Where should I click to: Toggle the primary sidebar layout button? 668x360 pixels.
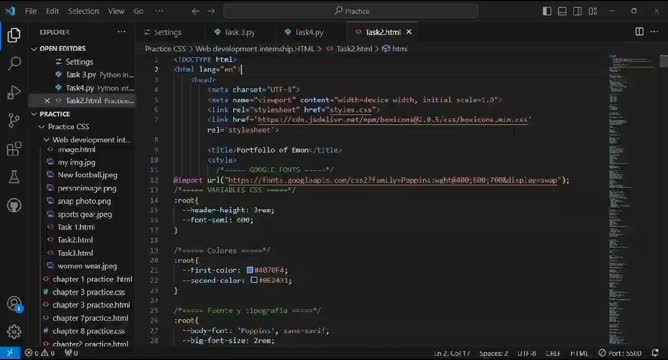(547, 11)
